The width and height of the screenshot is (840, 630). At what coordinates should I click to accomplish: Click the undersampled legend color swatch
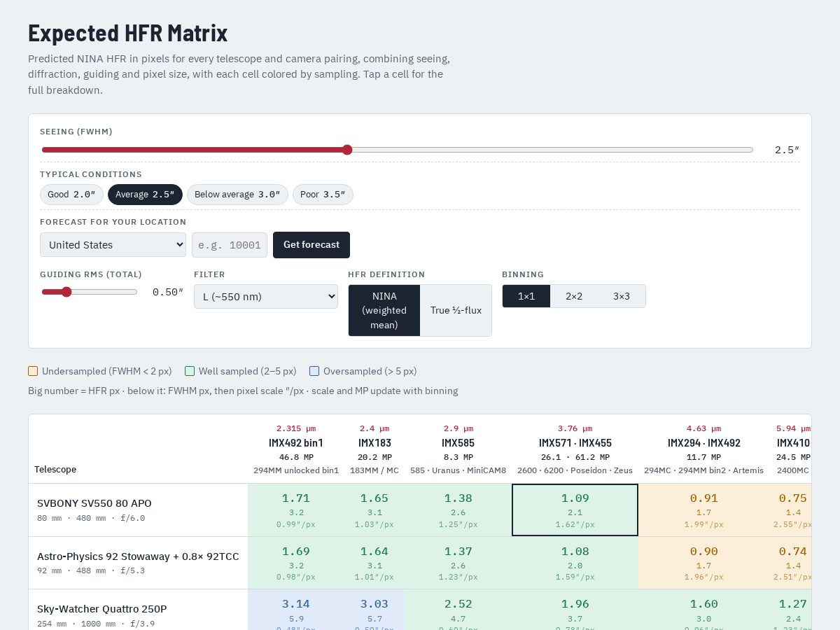point(33,371)
